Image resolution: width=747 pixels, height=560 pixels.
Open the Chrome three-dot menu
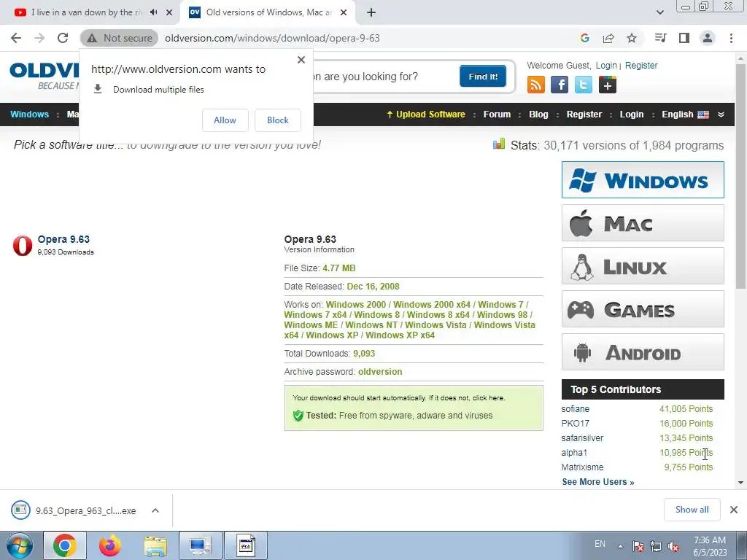731,38
